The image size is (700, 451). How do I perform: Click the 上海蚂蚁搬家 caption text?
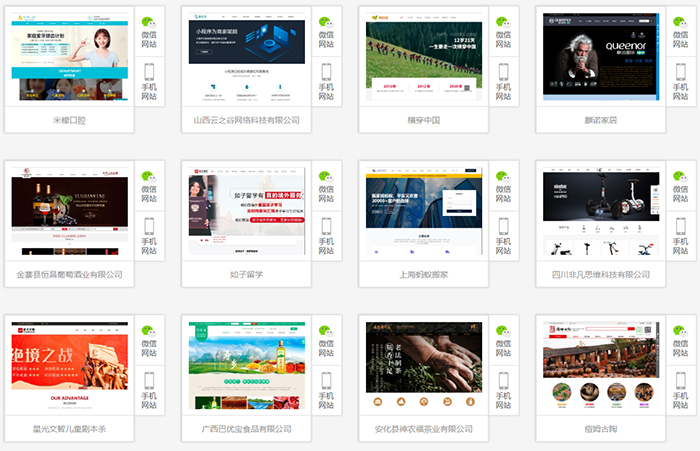pos(423,274)
